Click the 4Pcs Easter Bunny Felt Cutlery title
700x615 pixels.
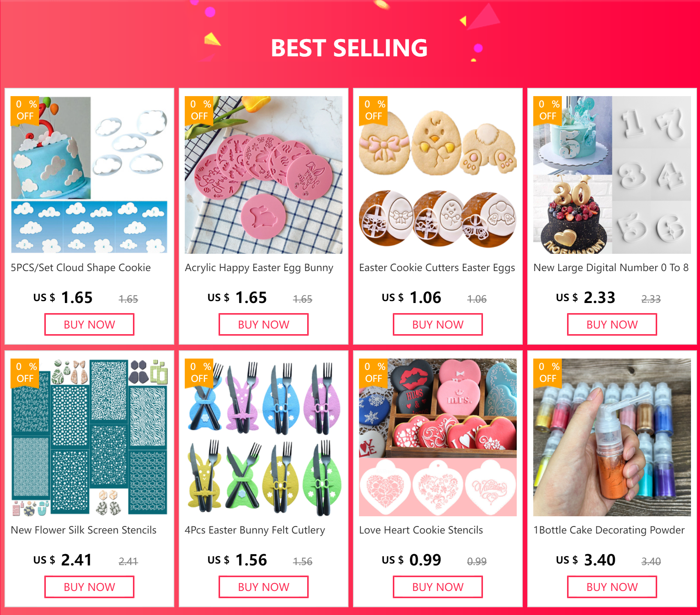click(255, 530)
